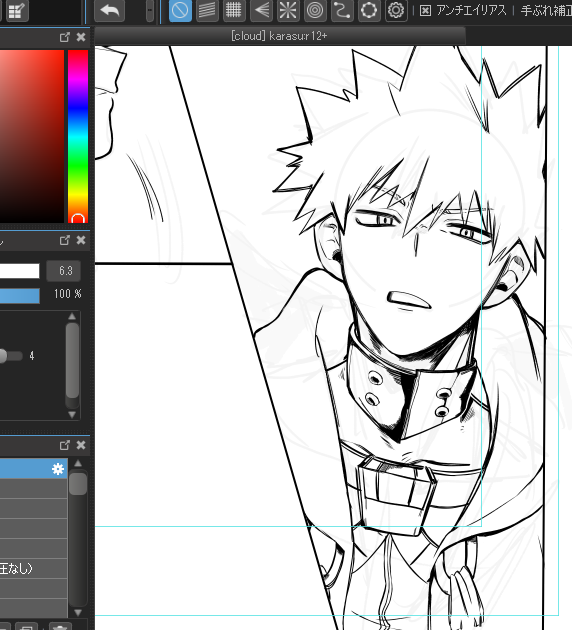Click the up arrow of brush list scrollbar
Viewport: 572px width, 630px height.
[78, 464]
